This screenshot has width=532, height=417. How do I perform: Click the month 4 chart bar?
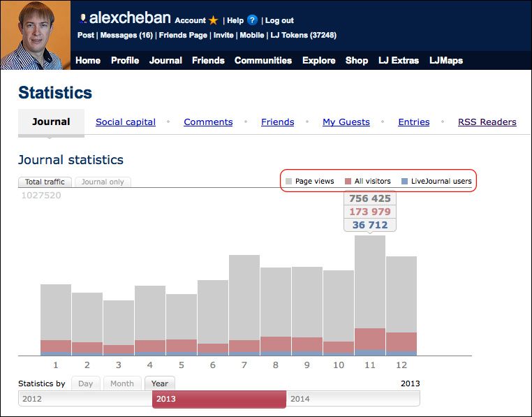150,321
